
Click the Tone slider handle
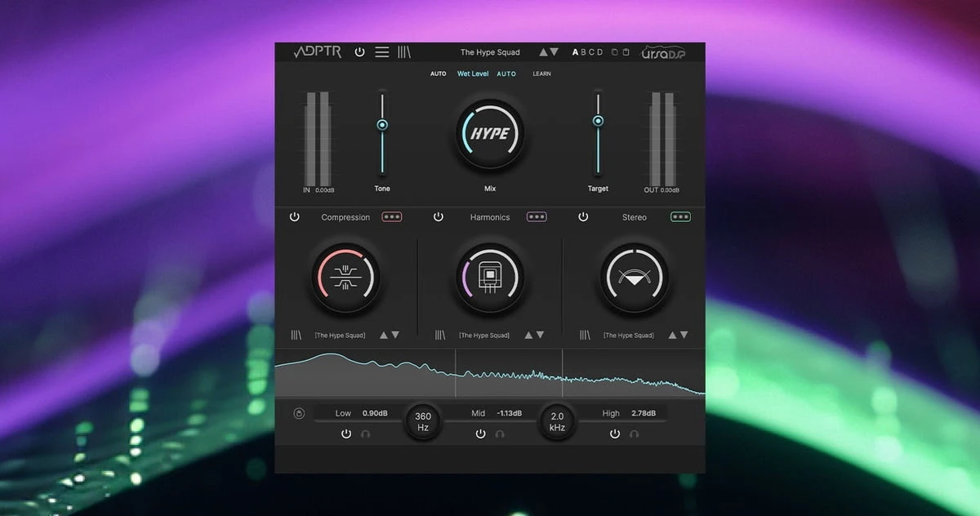tap(382, 125)
